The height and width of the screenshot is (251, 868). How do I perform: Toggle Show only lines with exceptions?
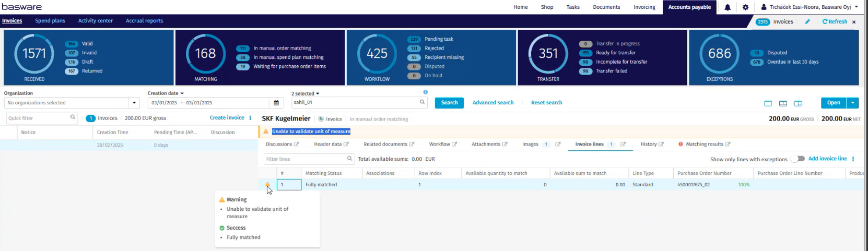pyautogui.click(x=797, y=159)
